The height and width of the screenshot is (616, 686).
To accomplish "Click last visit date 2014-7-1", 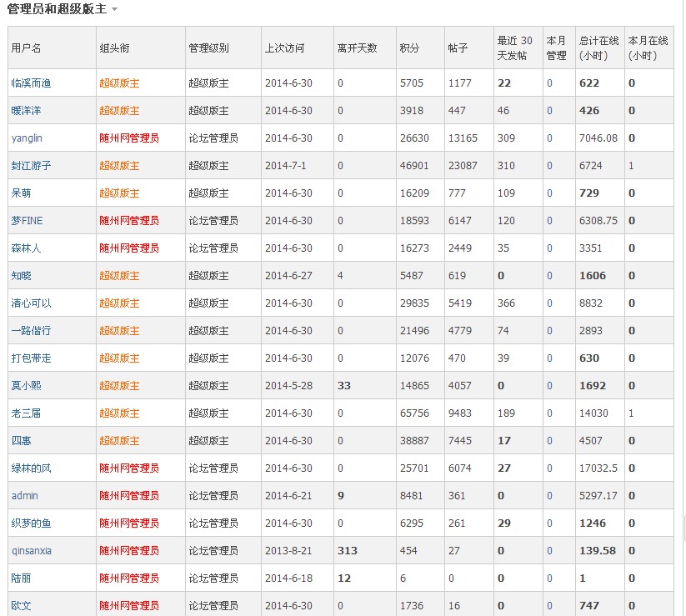I will point(286,166).
